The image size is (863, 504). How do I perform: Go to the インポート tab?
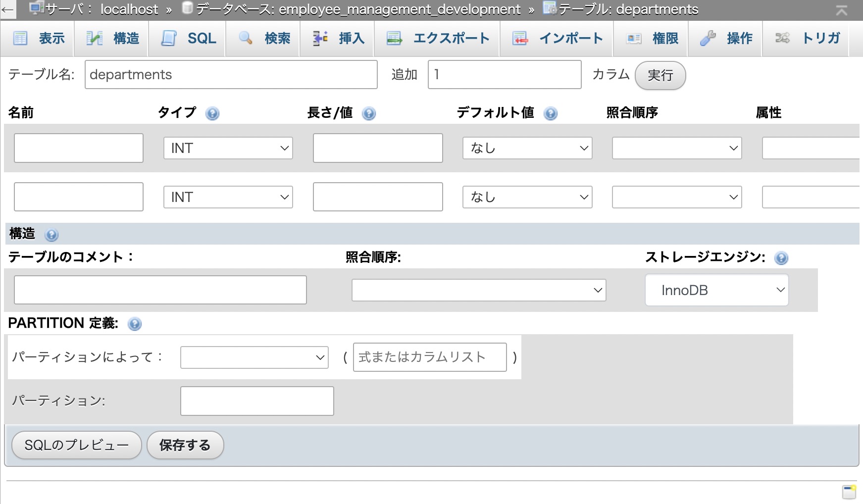click(x=558, y=39)
